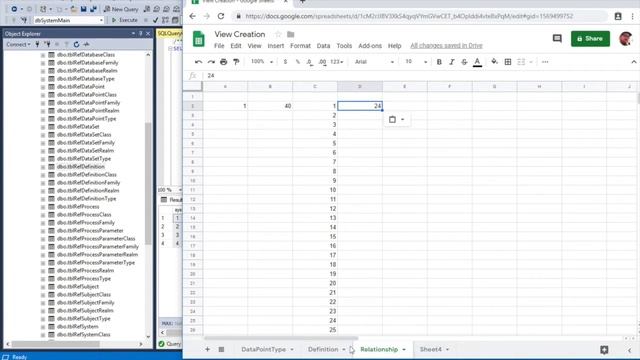
Task: Select the Paint format tool
Action: tap(236, 62)
